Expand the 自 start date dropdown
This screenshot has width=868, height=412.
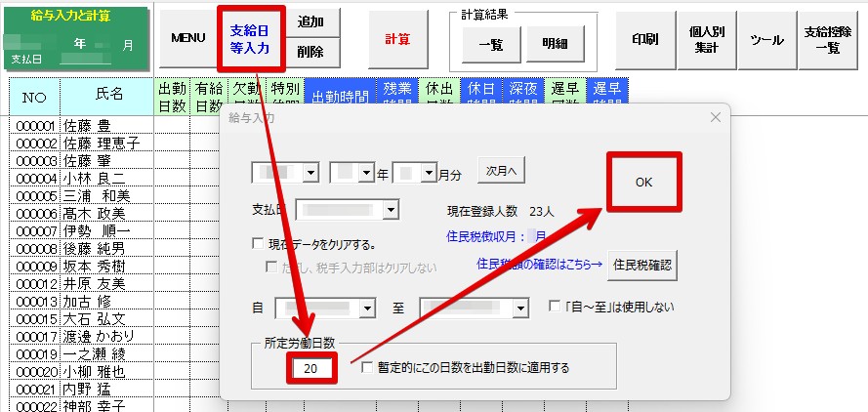pos(367,309)
